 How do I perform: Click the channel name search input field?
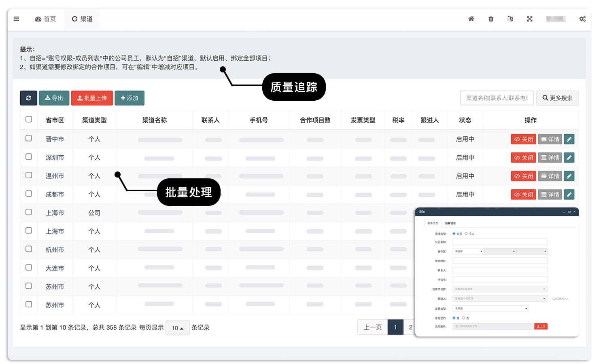[x=497, y=98]
